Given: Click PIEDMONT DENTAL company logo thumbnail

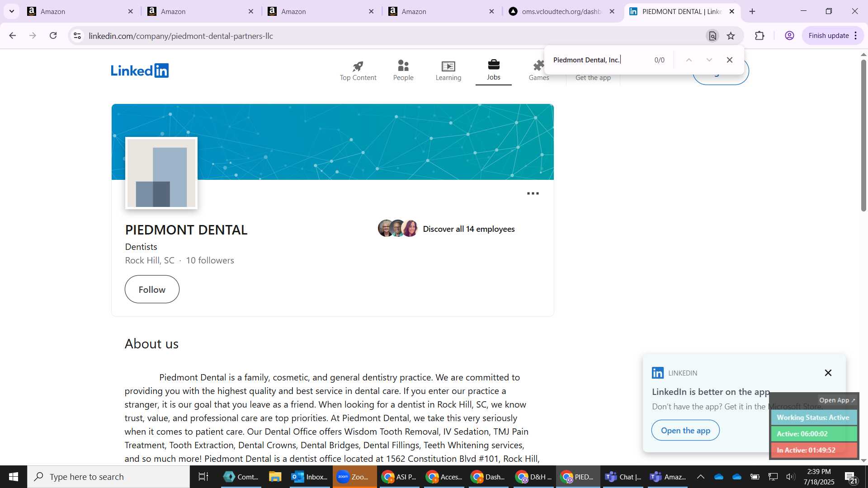Looking at the screenshot, I should tap(161, 173).
